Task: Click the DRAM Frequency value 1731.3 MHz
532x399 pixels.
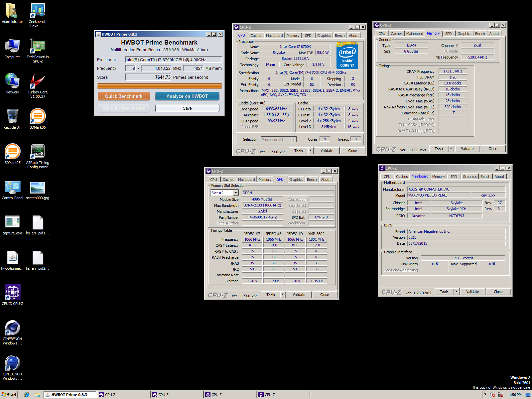Action: pyautogui.click(x=453, y=71)
